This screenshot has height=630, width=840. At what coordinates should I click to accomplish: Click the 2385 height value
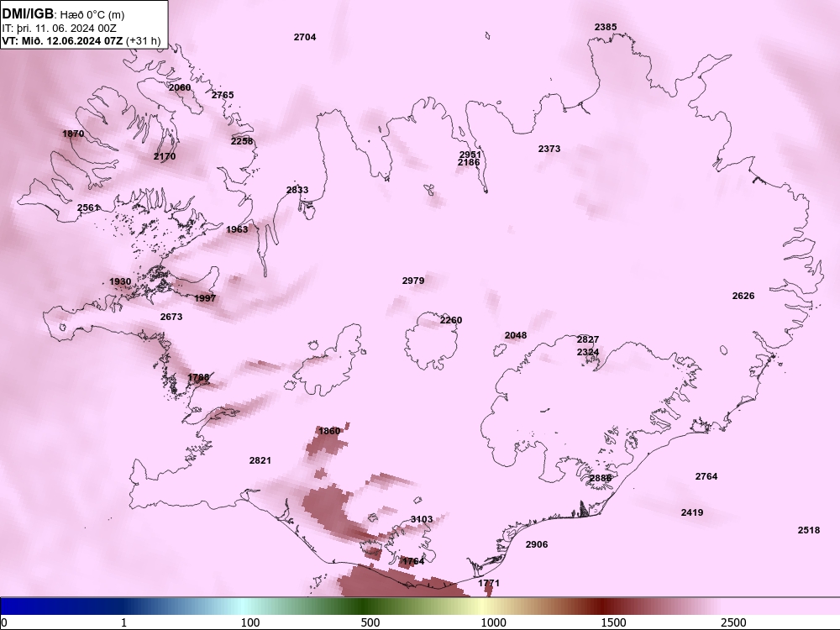click(x=606, y=27)
